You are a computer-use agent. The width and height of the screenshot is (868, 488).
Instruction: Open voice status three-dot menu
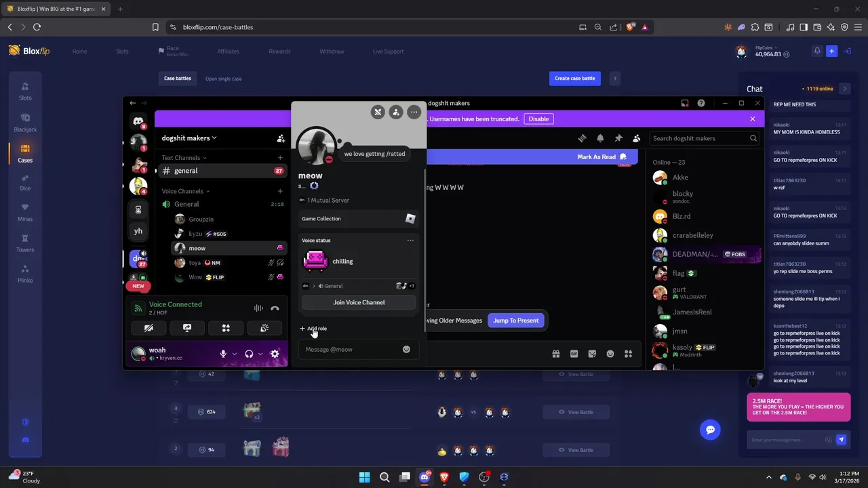pyautogui.click(x=410, y=241)
